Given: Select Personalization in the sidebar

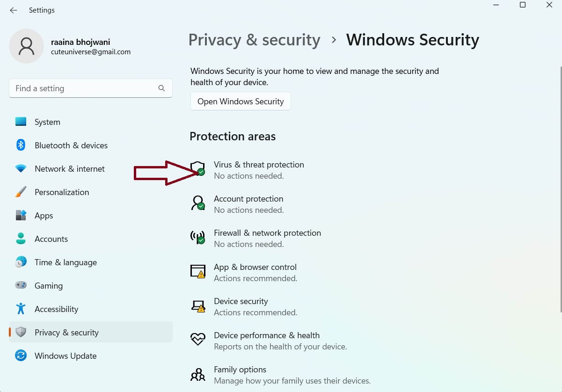Looking at the screenshot, I should (62, 192).
